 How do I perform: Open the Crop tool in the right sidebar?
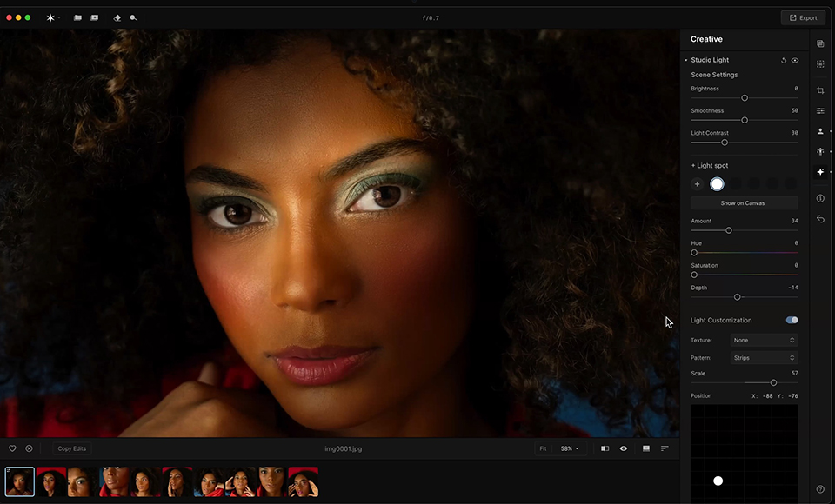(x=820, y=90)
